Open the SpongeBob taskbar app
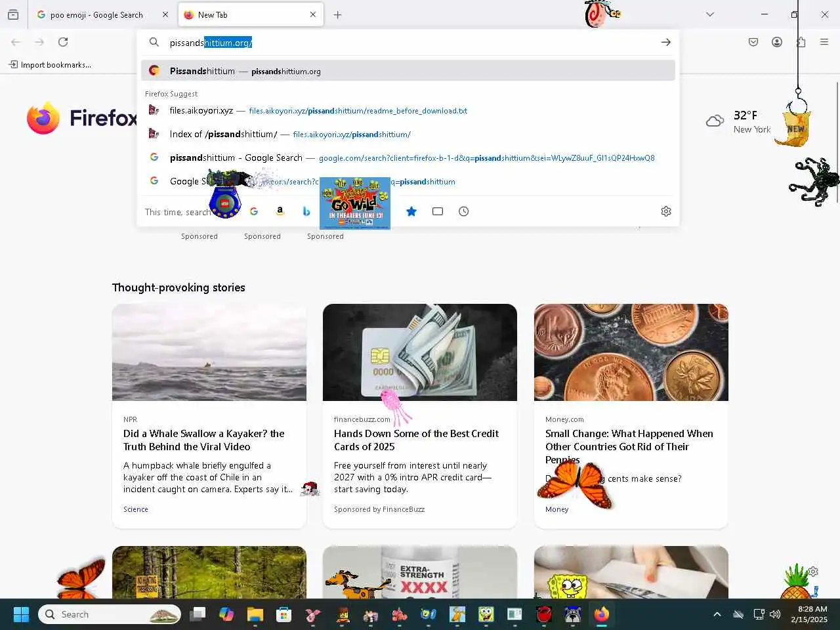The width and height of the screenshot is (840, 630). coord(486,614)
